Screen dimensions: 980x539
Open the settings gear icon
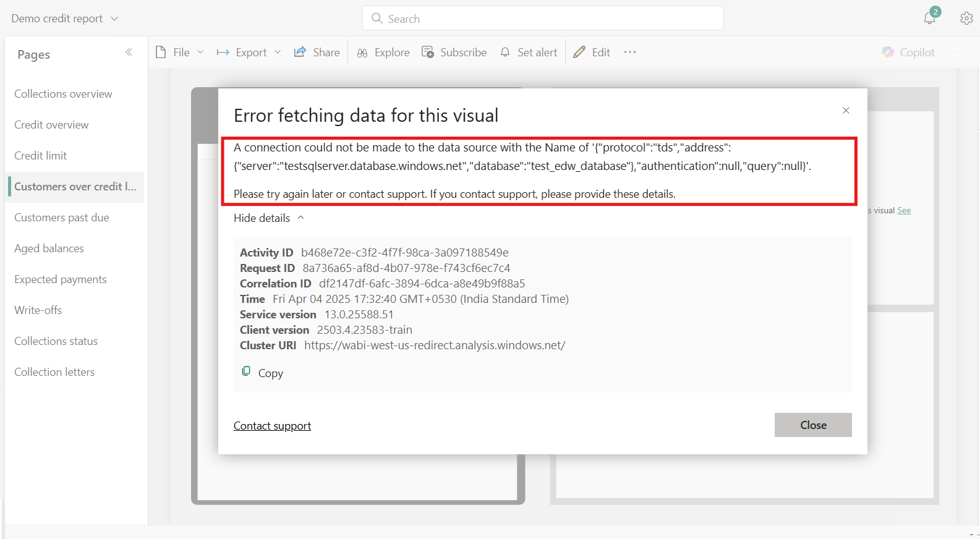(x=966, y=19)
